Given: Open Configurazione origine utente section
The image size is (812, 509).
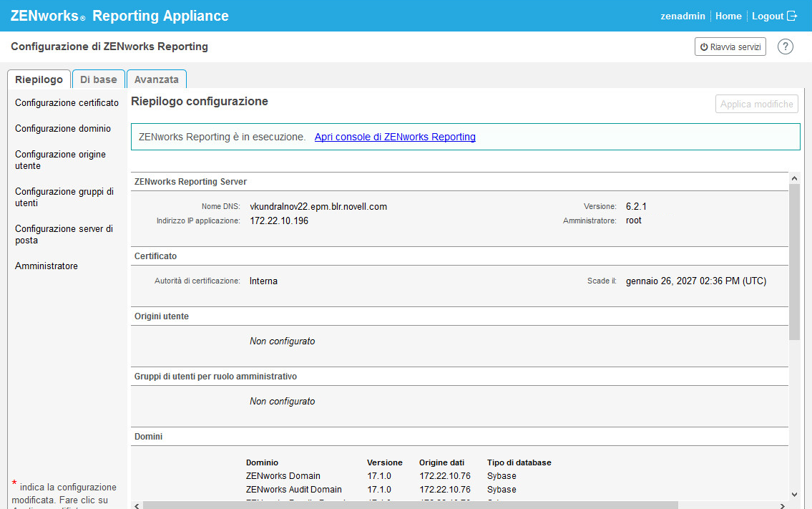Looking at the screenshot, I should (60, 160).
